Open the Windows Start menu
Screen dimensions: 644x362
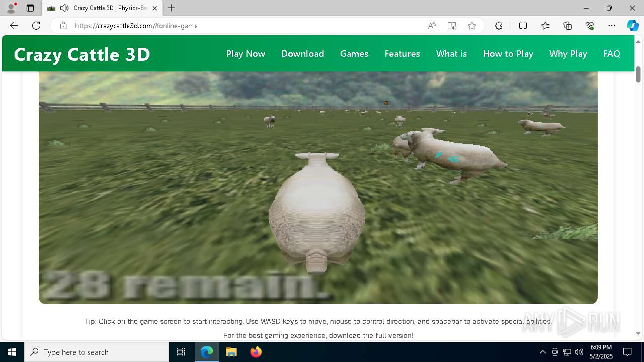tap(12, 352)
